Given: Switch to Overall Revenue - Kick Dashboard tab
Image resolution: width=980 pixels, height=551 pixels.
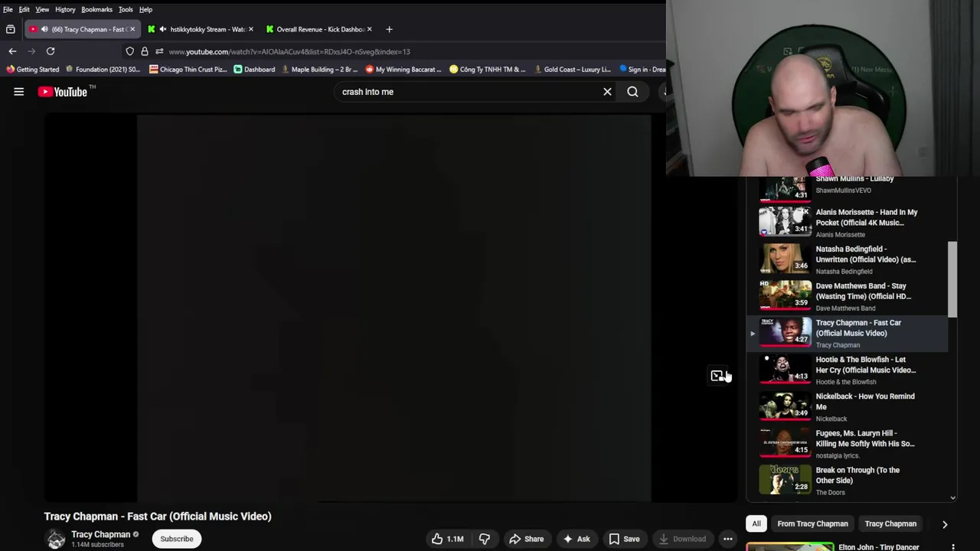Looking at the screenshot, I should 319,29.
